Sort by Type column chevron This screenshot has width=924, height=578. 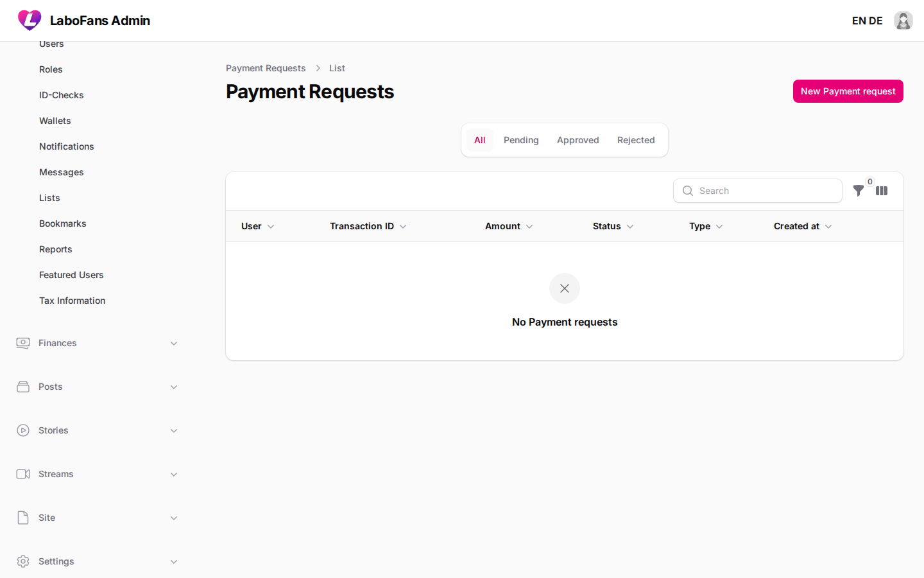tap(719, 227)
